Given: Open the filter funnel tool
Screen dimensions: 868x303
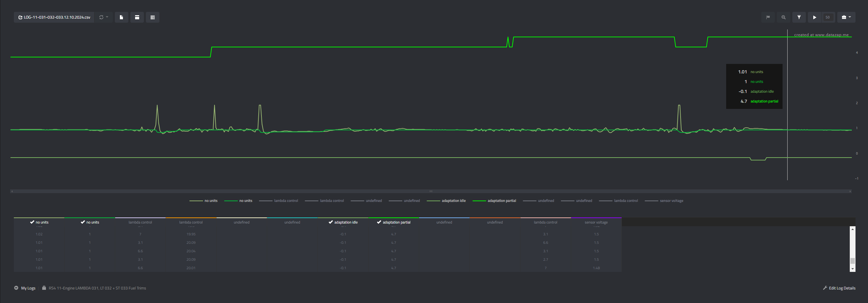Looking at the screenshot, I should pyautogui.click(x=799, y=17).
